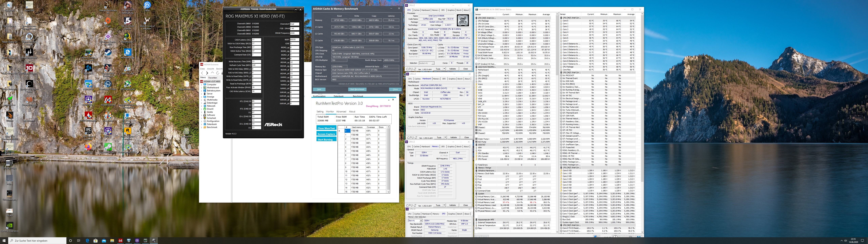Screen dimensions: 868x244
Task: Expand the Netzwerk node in the AIDA64 tree
Action: click(202, 106)
